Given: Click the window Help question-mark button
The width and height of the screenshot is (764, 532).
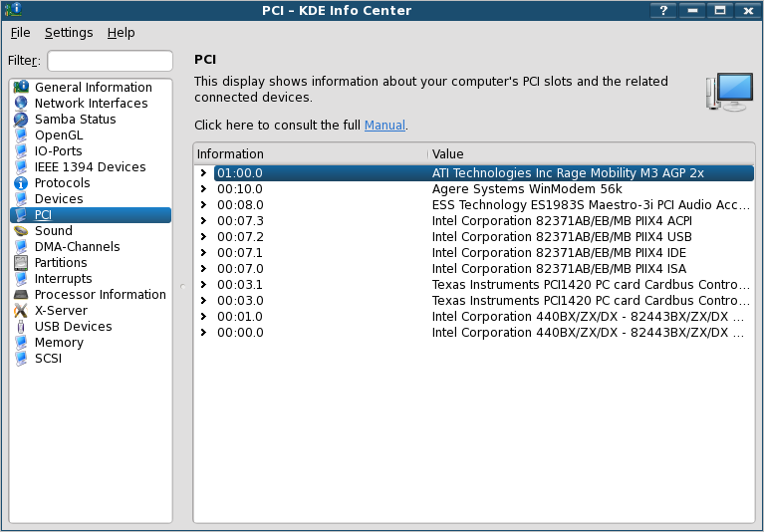Looking at the screenshot, I should (663, 10).
